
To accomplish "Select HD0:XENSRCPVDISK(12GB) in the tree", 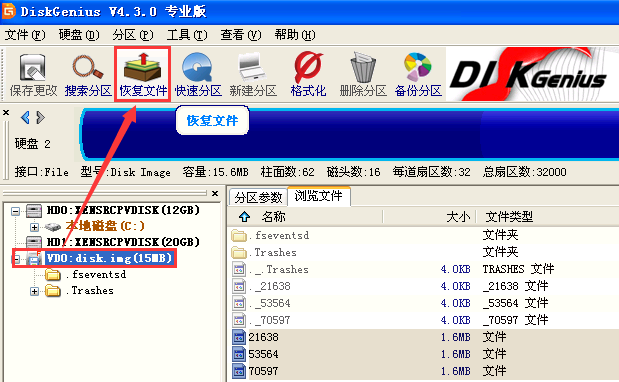I will pyautogui.click(x=123, y=210).
